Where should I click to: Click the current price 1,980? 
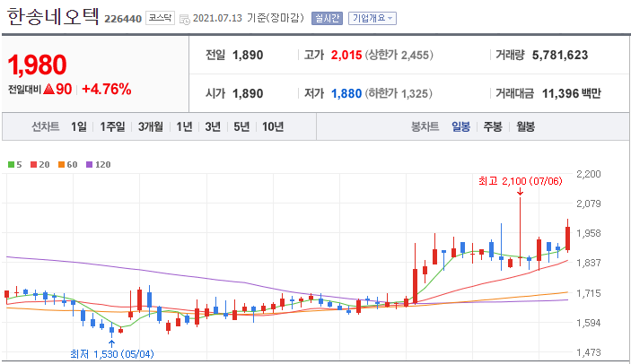pos(37,65)
